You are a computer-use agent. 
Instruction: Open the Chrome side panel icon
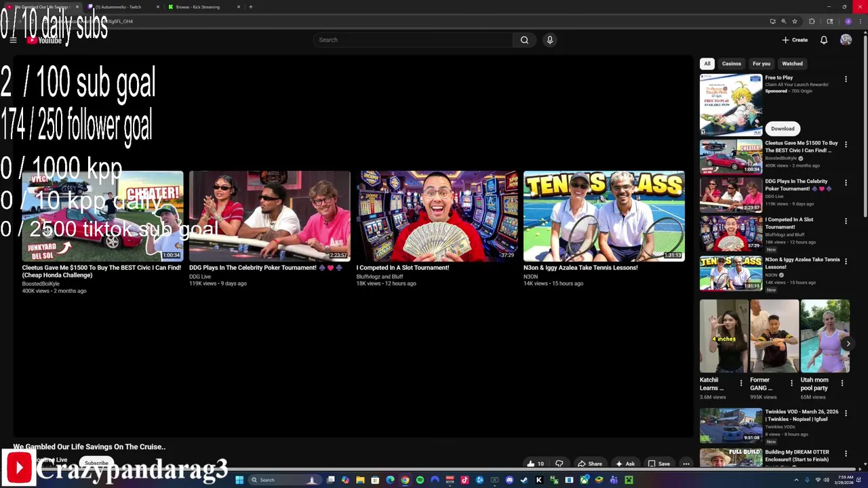(829, 21)
